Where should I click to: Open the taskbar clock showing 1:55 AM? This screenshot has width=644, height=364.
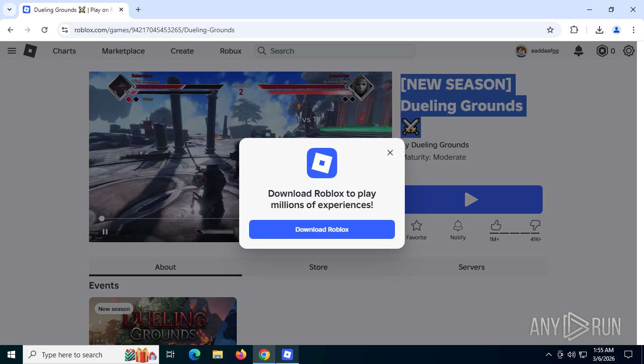[603, 355]
